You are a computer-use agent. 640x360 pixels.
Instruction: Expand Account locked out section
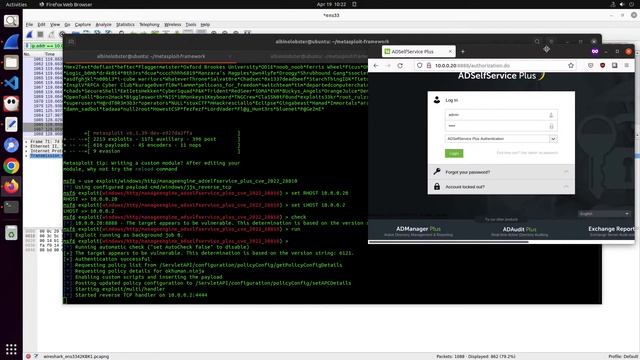[501, 187]
